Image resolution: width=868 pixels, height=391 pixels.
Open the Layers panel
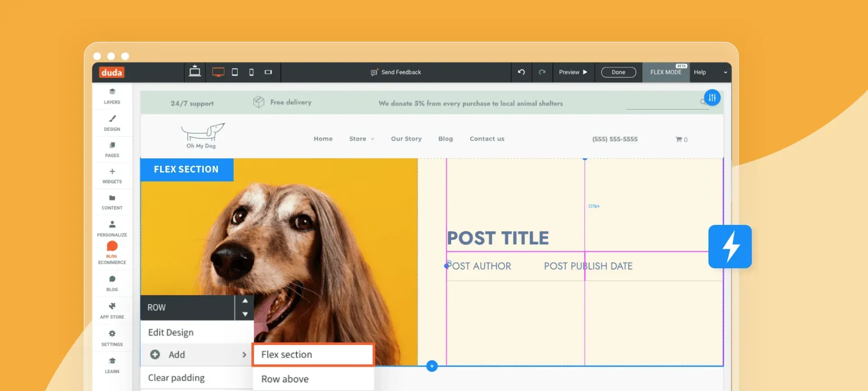(112, 96)
